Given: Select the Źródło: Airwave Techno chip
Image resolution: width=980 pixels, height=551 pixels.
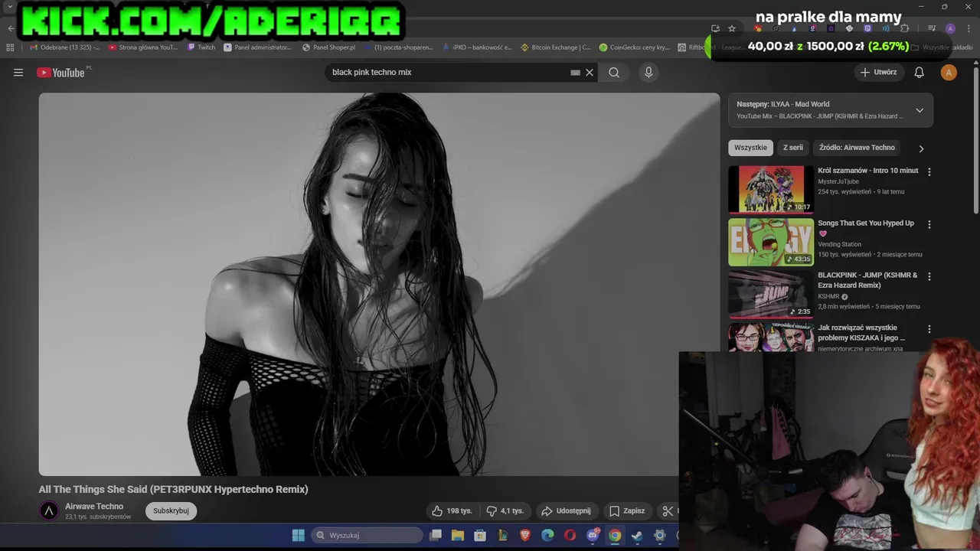Looking at the screenshot, I should tap(857, 148).
